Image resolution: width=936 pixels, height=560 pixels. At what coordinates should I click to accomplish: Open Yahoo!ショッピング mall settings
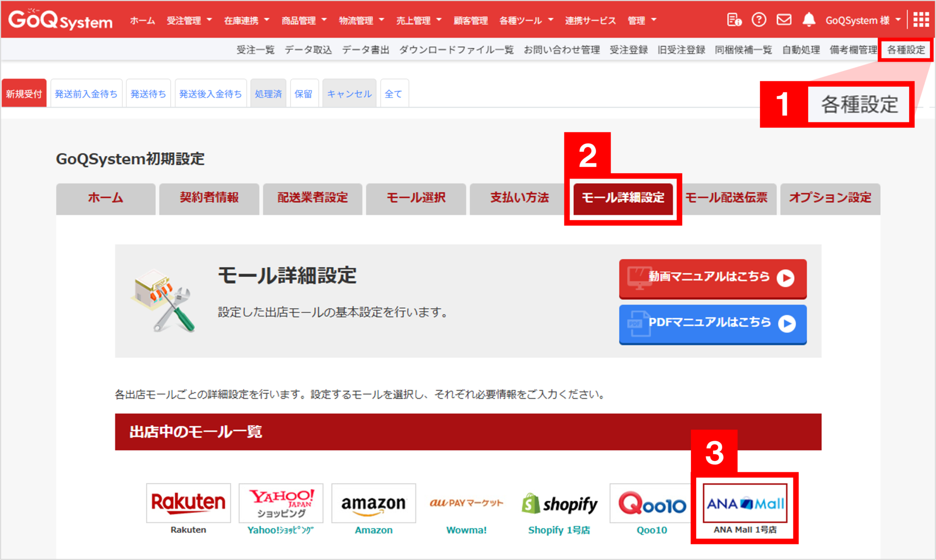pyautogui.click(x=281, y=503)
